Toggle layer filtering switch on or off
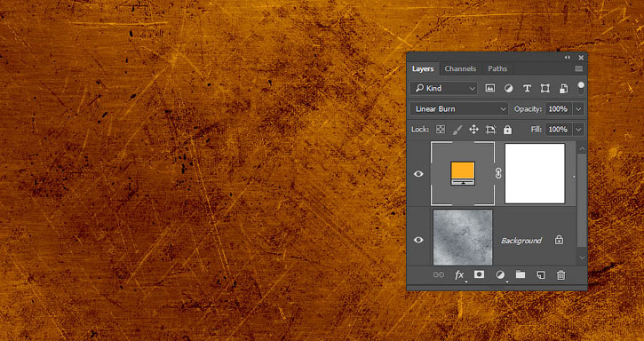644x341 pixels. tap(581, 88)
